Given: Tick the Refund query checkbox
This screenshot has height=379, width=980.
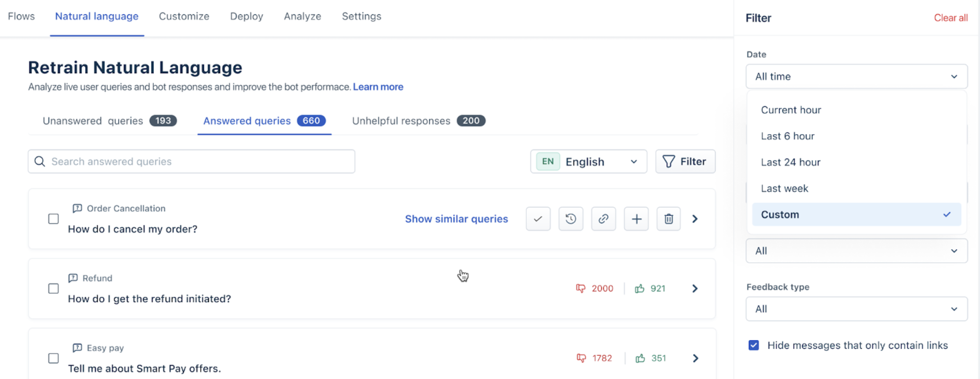Looking at the screenshot, I should [x=53, y=289].
